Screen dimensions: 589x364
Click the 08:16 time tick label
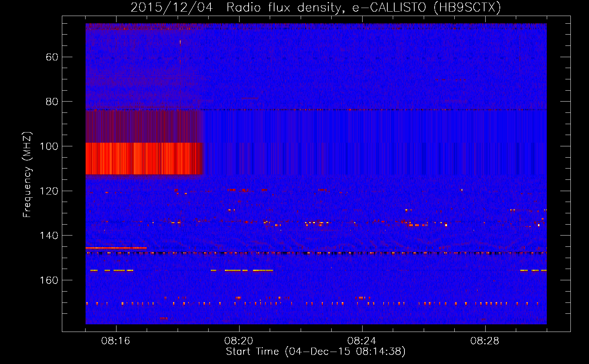coord(116,341)
